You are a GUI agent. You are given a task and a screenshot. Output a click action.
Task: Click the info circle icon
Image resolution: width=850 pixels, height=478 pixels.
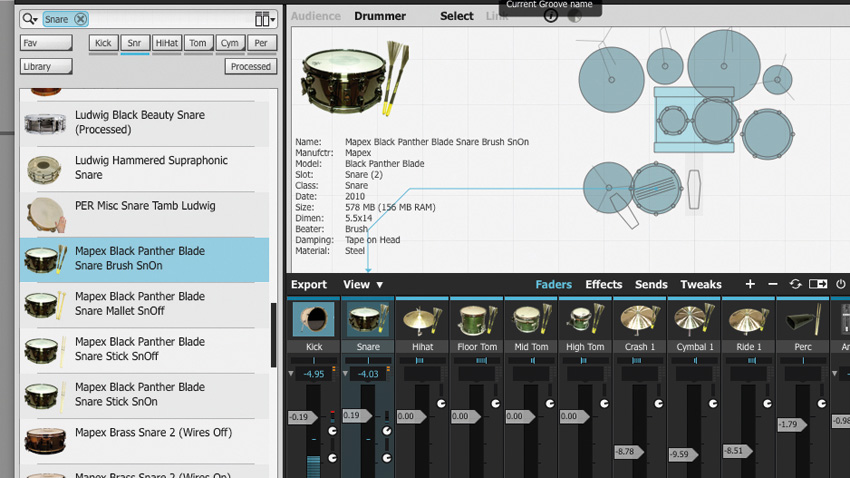(x=551, y=16)
